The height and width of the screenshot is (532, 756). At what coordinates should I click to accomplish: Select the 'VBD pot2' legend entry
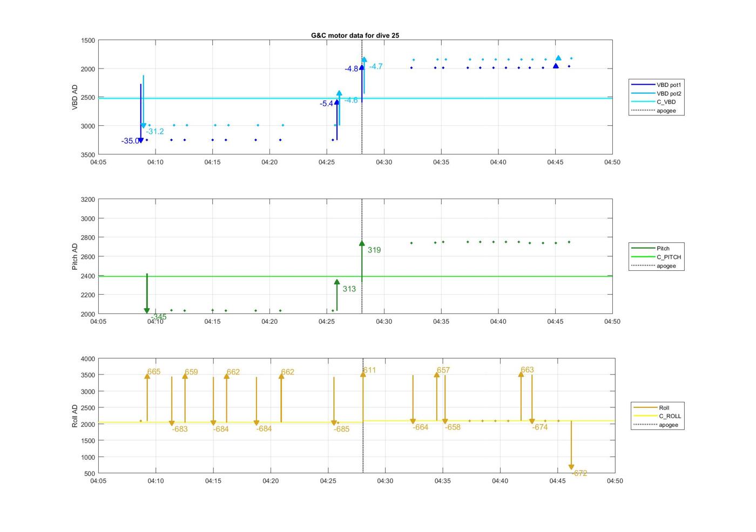click(657, 93)
